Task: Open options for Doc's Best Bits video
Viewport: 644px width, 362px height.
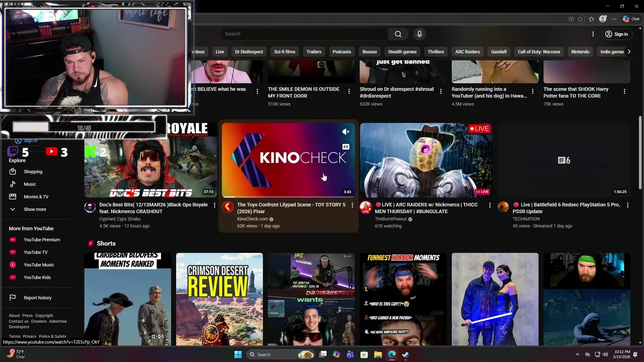Action: [x=214, y=205]
